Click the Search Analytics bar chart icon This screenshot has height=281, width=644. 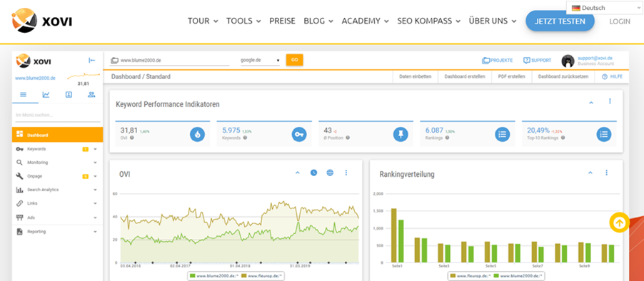point(19,190)
